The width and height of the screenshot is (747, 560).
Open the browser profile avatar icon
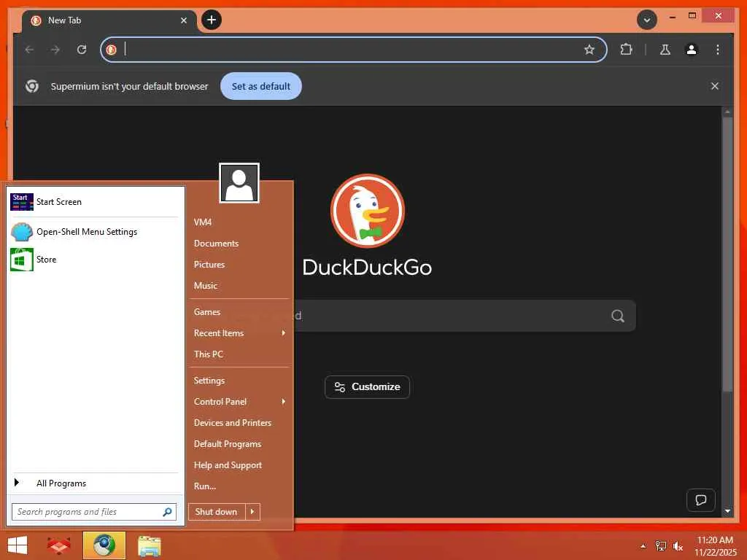(692, 50)
